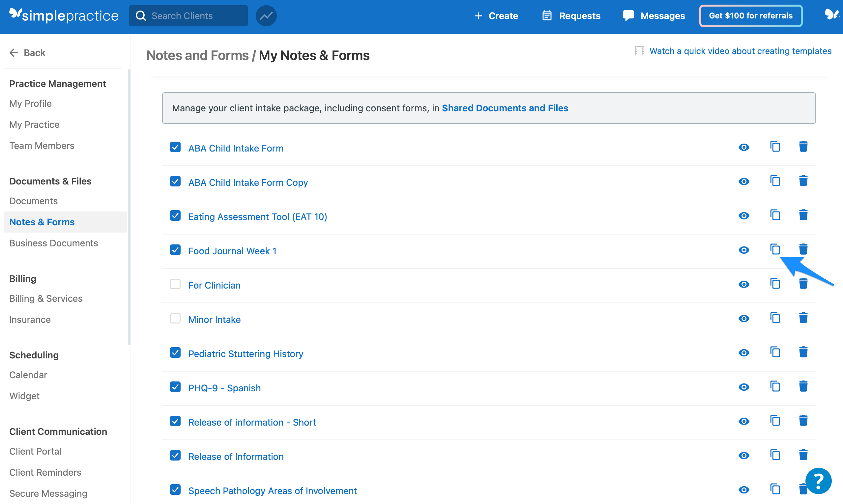Preview the For Clinician form
The width and height of the screenshot is (843, 504).
coord(743,285)
